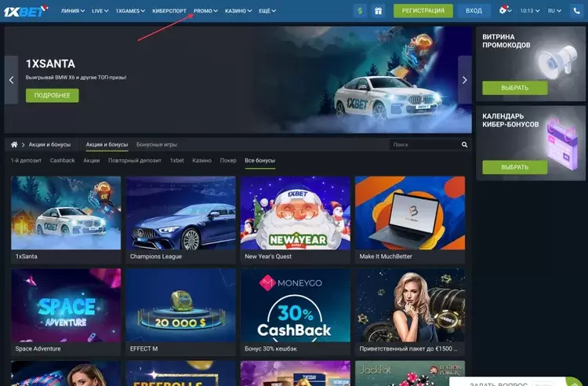The image size is (588, 386).
Task: Click the ЗАДАТЬ ВОПРОС chat widget
Action: point(517,382)
